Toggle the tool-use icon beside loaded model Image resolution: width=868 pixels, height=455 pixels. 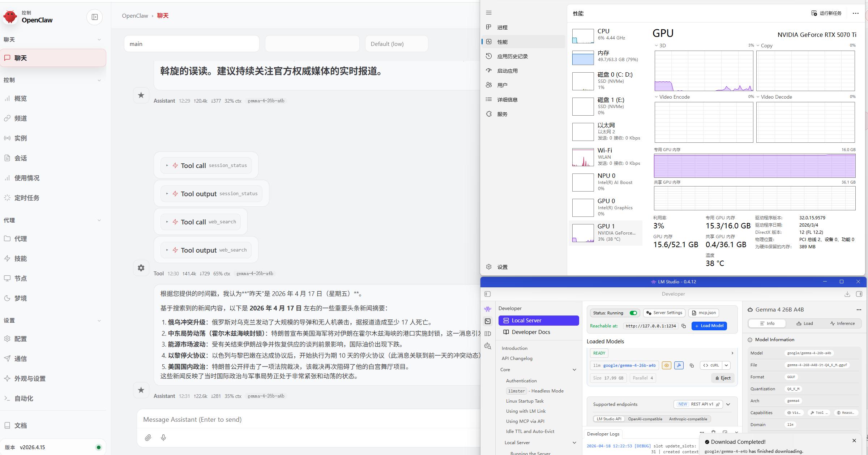coord(679,365)
